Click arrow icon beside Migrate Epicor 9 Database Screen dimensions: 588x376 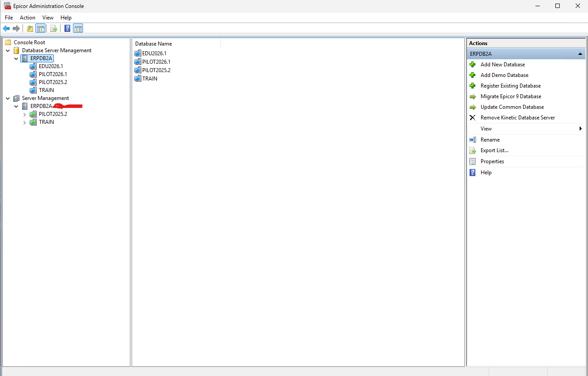tap(473, 96)
